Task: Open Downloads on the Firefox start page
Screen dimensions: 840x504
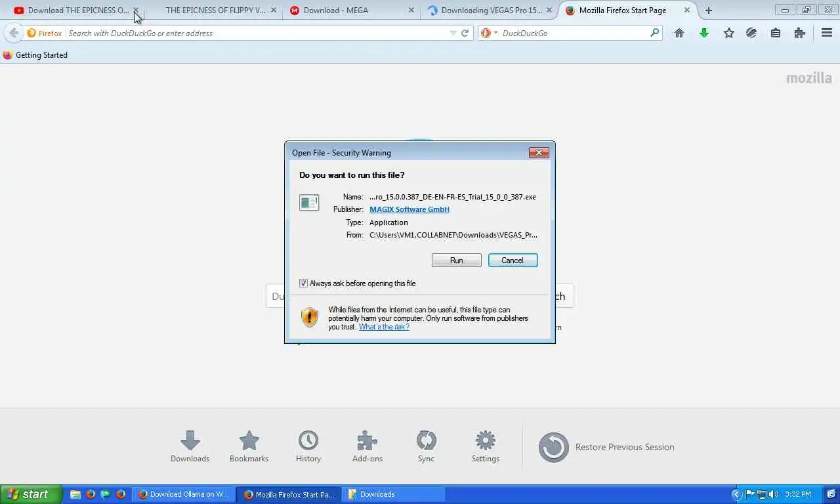Action: [190, 447]
